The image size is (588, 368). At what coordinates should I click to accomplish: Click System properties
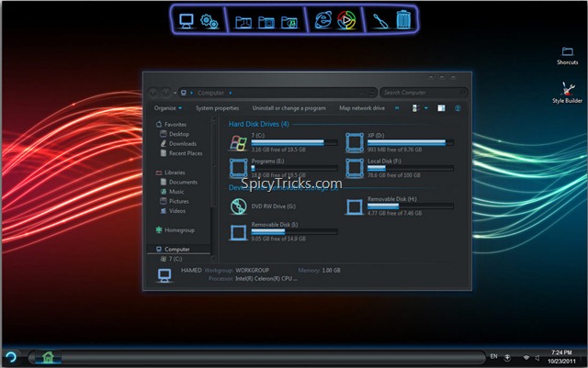[217, 108]
